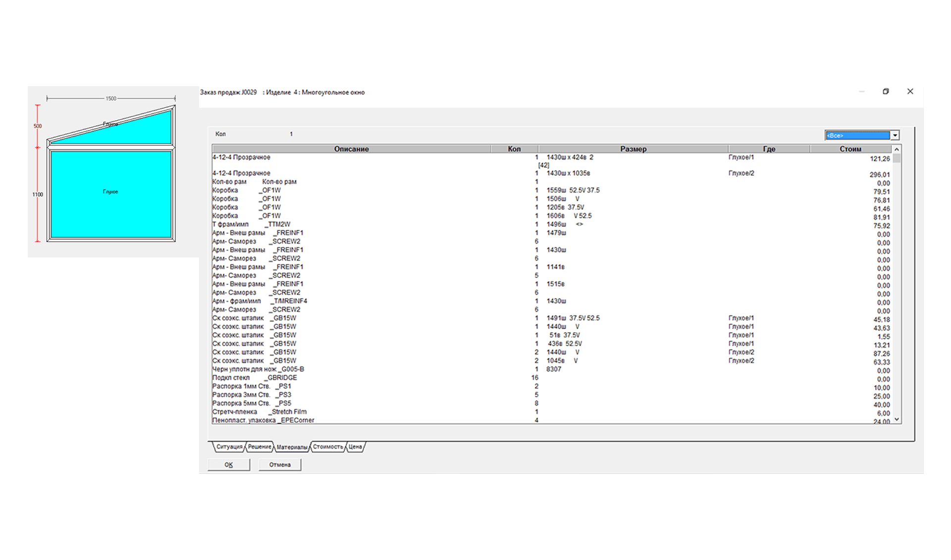
Task: Open the Решение tab
Action: click(260, 447)
